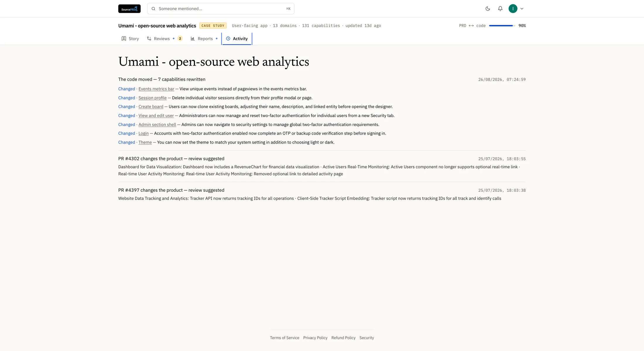Open the Story tab

[x=130, y=39]
